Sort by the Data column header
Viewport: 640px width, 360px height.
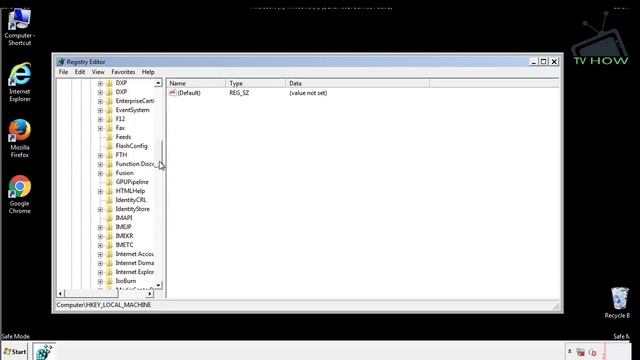[x=357, y=83]
